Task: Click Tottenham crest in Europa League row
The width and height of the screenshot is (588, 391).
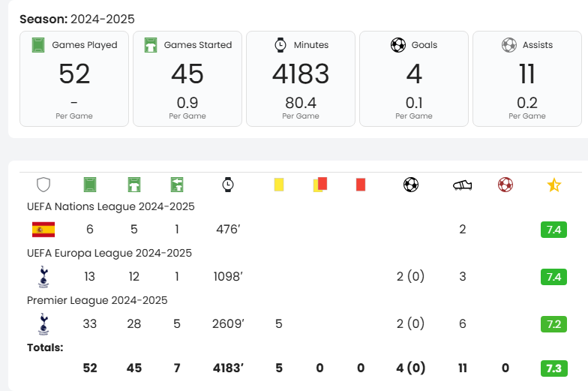Action: coord(43,276)
